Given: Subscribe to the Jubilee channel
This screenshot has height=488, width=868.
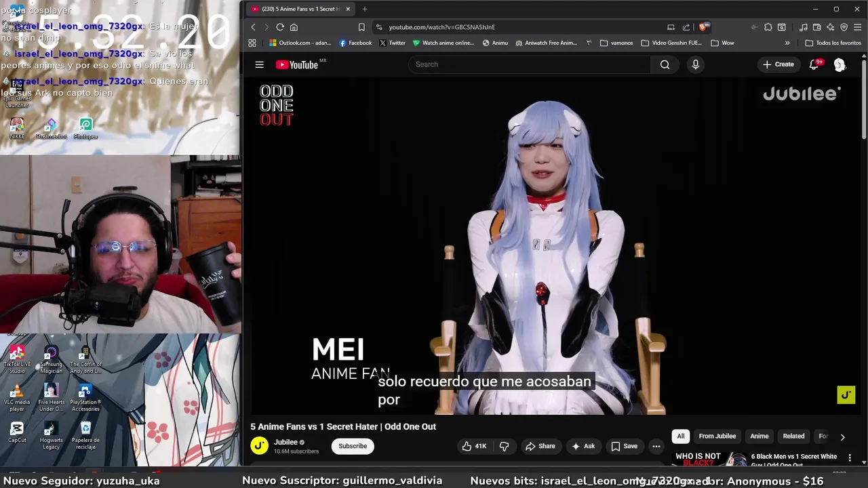Looking at the screenshot, I should [x=353, y=446].
